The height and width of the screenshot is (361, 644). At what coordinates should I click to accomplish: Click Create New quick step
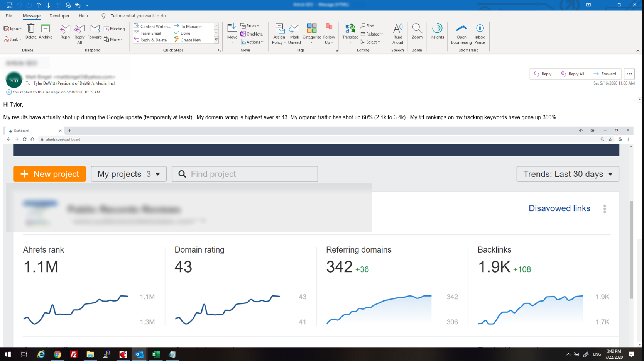click(x=188, y=40)
